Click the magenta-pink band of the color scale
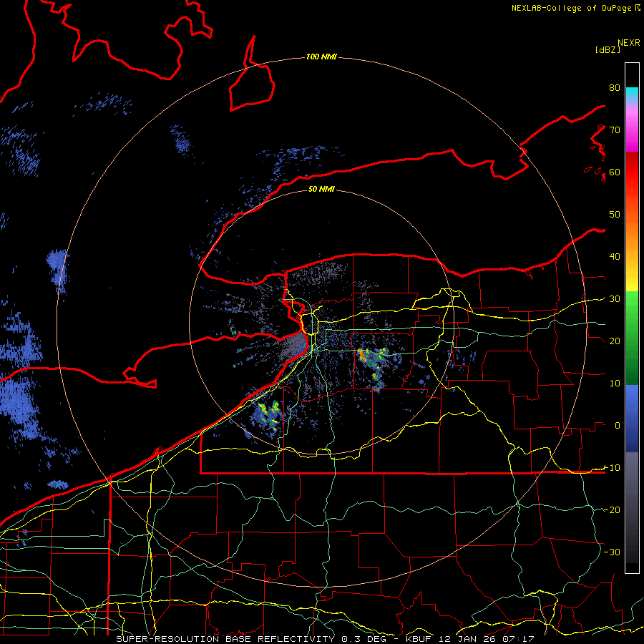Viewport: 644px width, 644px height. click(632, 127)
